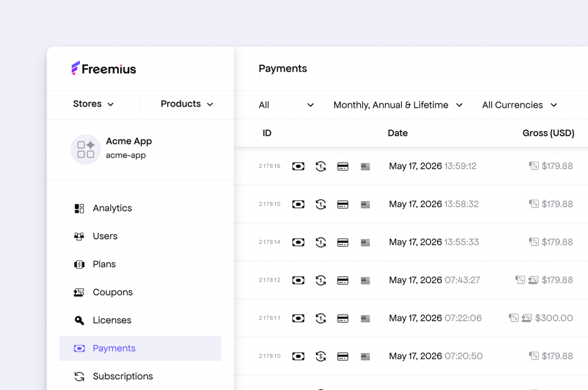Click the Payments banknote icon in sidebar
The image size is (588, 390).
[79, 348]
